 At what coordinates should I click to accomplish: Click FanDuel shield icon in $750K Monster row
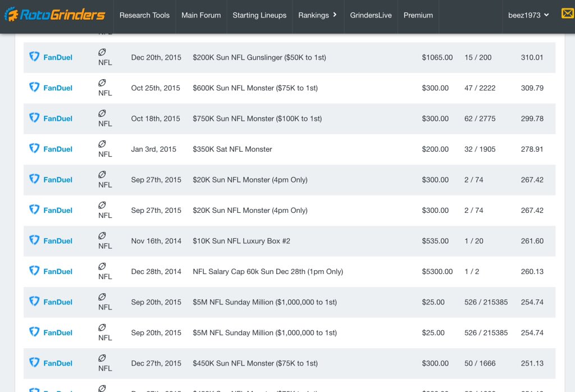(34, 118)
